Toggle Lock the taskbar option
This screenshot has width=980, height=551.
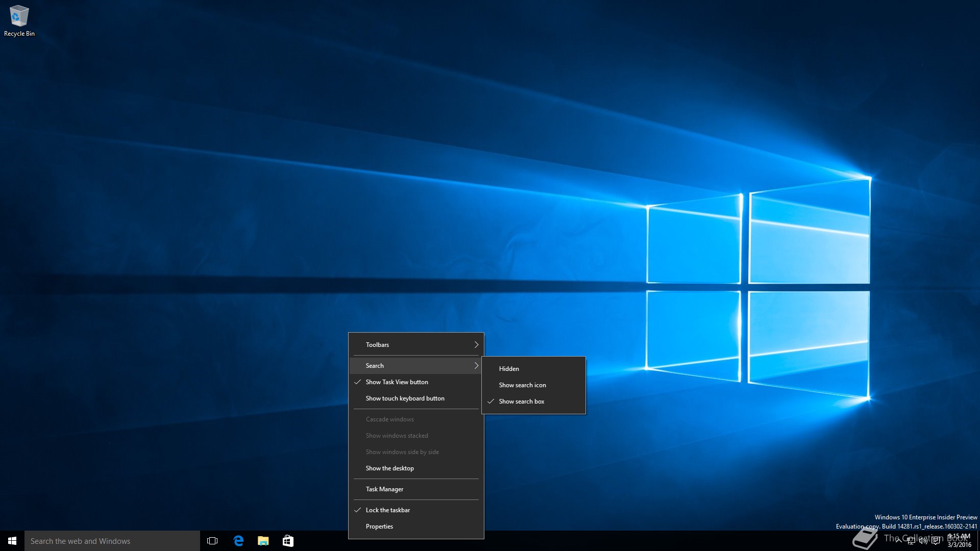point(416,510)
